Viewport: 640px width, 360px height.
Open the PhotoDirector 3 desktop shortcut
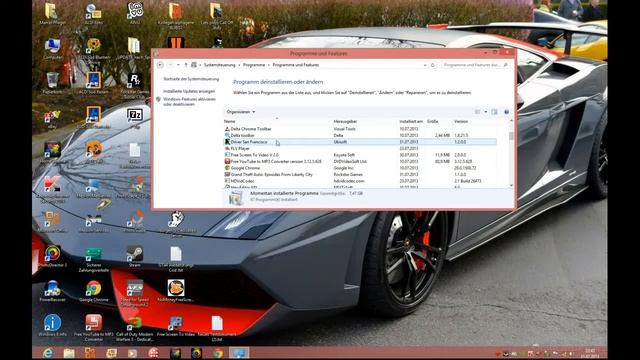(x=53, y=256)
